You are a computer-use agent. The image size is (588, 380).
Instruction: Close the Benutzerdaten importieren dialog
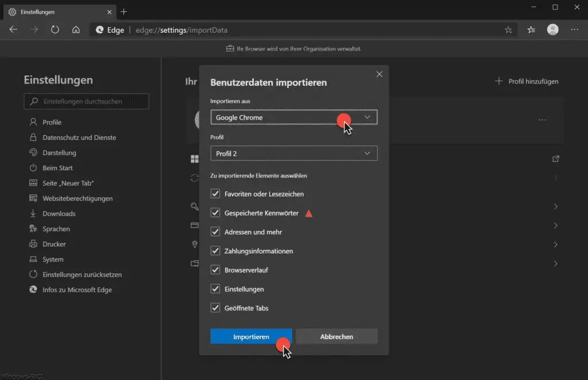coord(380,74)
